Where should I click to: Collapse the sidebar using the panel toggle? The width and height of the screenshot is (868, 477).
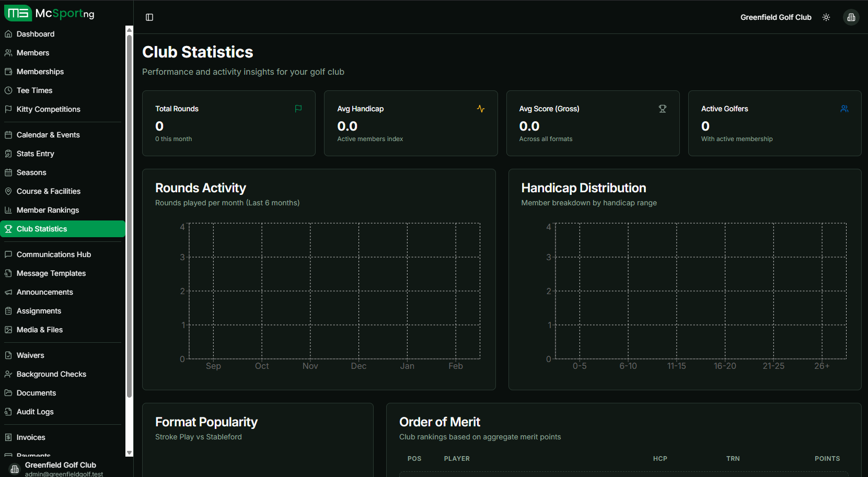149,17
